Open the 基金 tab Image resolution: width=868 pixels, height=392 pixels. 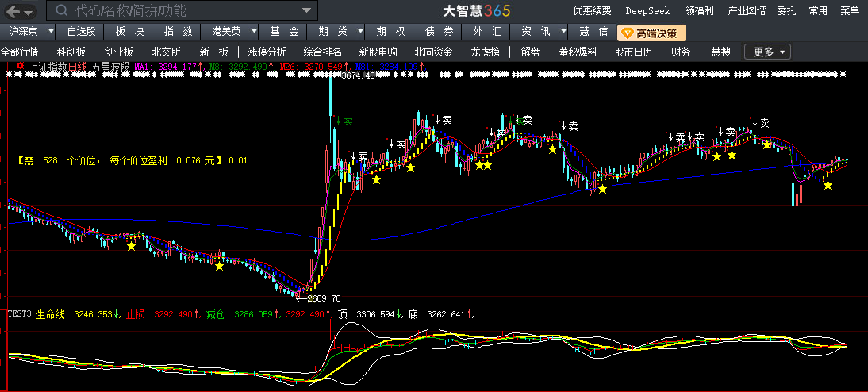(x=284, y=32)
